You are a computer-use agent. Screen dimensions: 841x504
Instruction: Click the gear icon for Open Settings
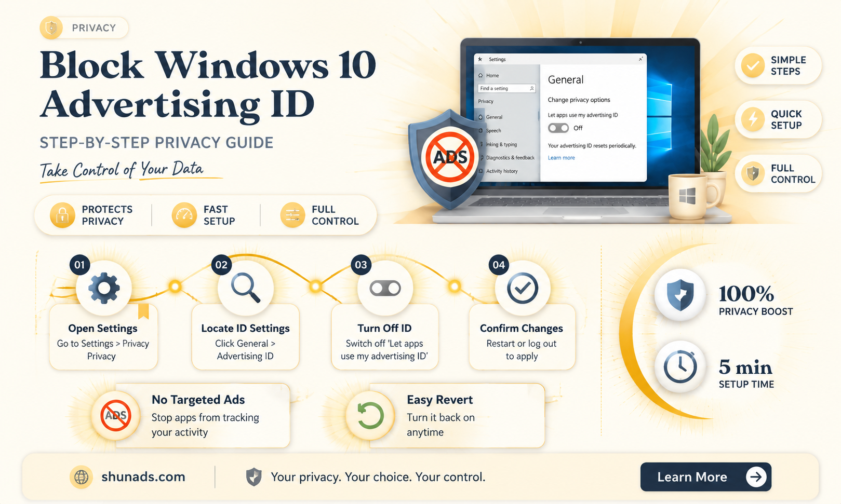click(x=104, y=288)
